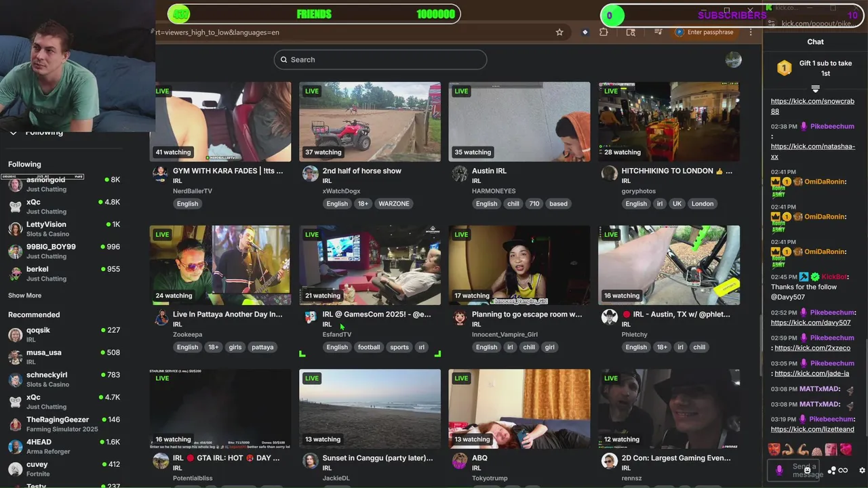868x488 pixels.
Task: Open the browser three-dot menu
Action: 751,32
